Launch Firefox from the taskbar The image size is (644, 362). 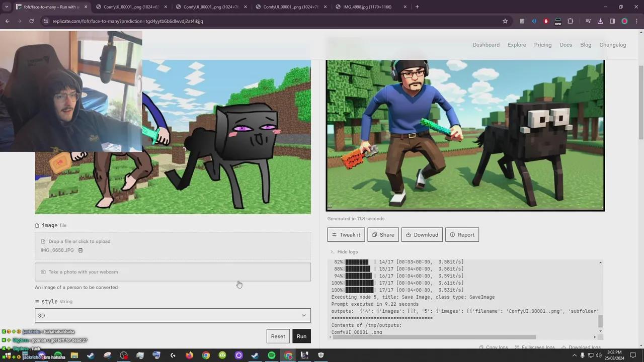189,355
